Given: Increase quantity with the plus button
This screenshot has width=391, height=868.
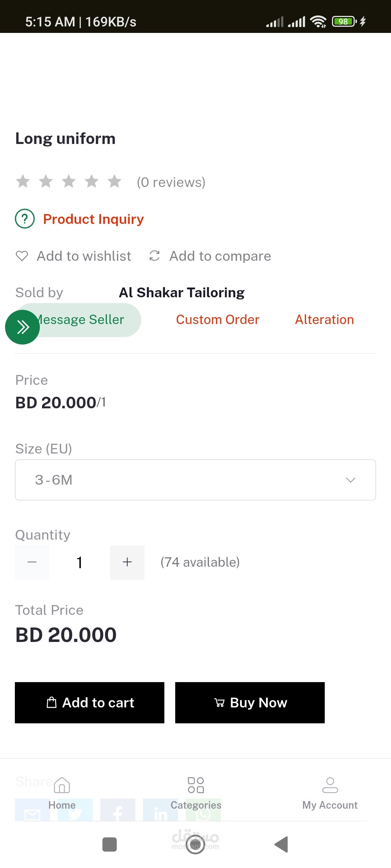Looking at the screenshot, I should click(x=127, y=562).
